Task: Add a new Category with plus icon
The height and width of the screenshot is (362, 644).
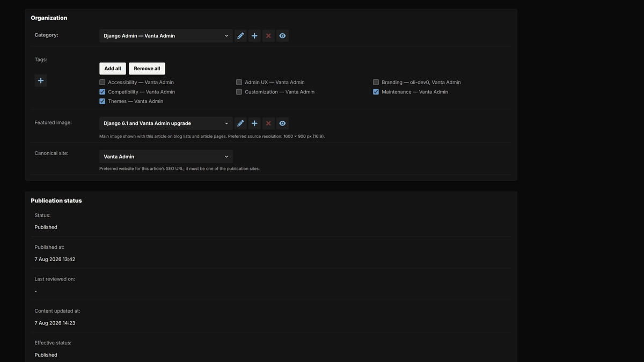Action: (x=254, y=36)
